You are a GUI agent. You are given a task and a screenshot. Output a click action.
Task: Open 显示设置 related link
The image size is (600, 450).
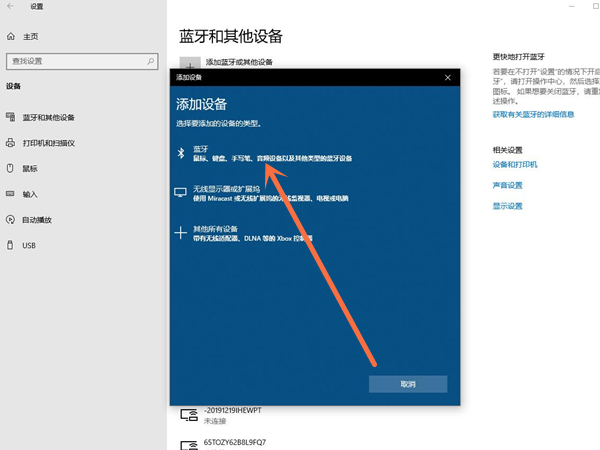coord(507,206)
